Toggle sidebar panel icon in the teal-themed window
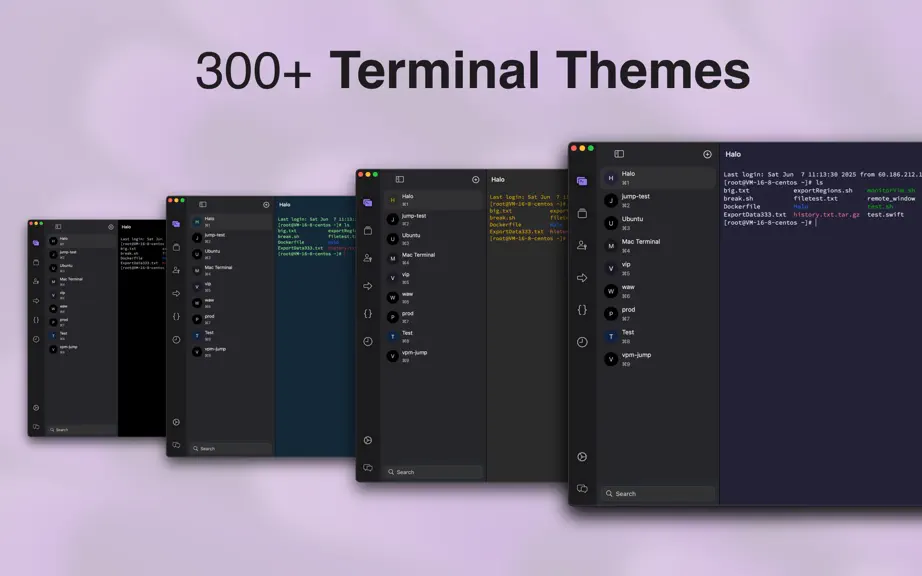This screenshot has width=922, height=576. (x=203, y=205)
